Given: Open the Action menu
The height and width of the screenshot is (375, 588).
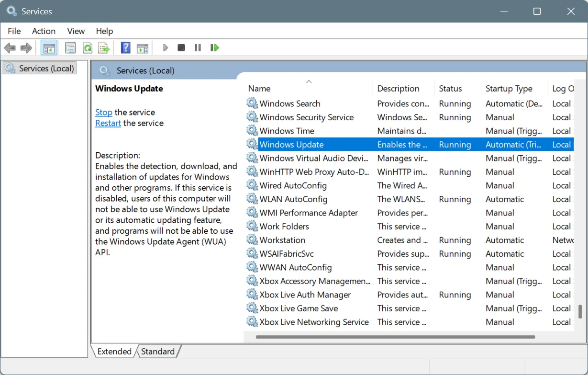Looking at the screenshot, I should pyautogui.click(x=44, y=31).
